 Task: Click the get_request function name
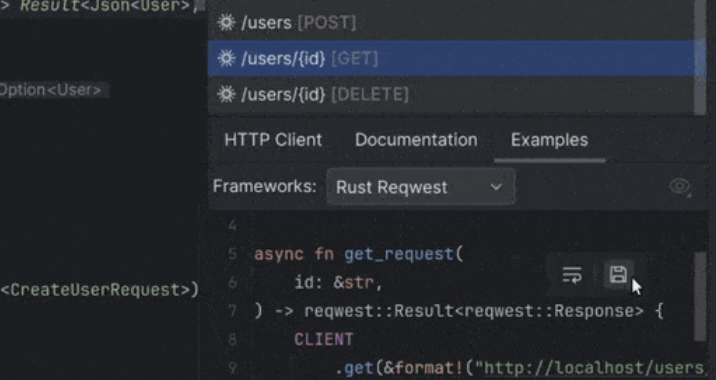pyautogui.click(x=399, y=254)
